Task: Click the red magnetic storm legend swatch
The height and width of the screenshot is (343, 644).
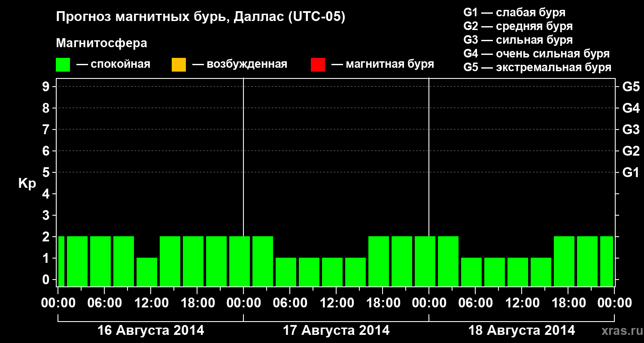Action: click(x=318, y=65)
